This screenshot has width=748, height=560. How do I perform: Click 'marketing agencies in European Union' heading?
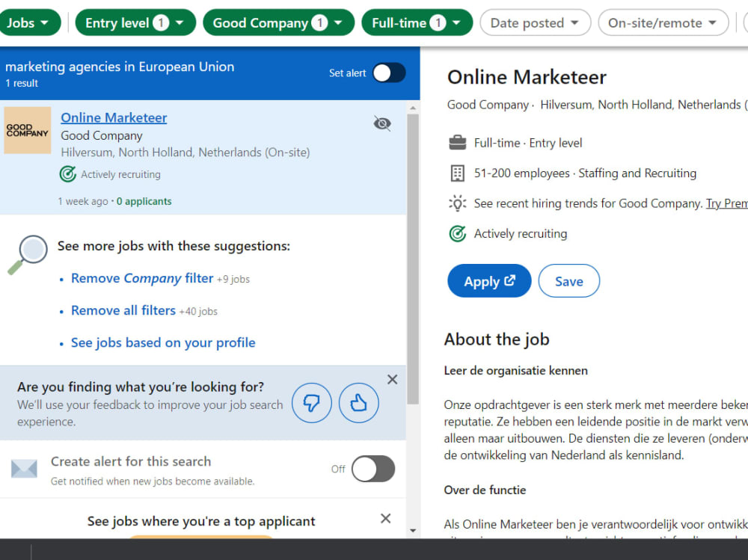pos(120,67)
